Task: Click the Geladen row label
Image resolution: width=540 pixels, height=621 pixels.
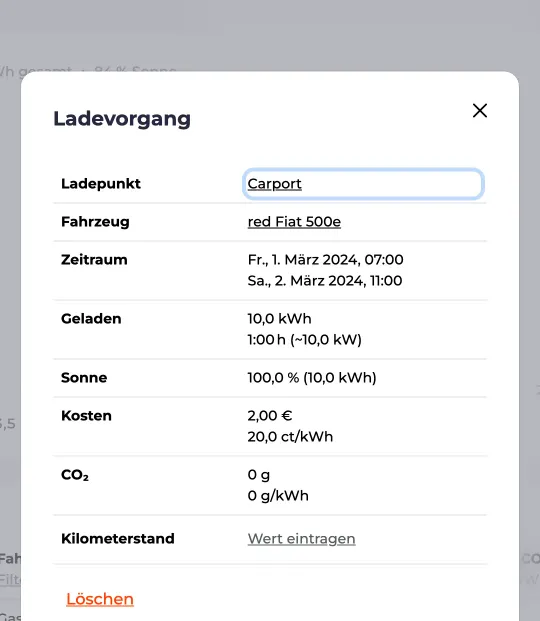Action: click(91, 319)
